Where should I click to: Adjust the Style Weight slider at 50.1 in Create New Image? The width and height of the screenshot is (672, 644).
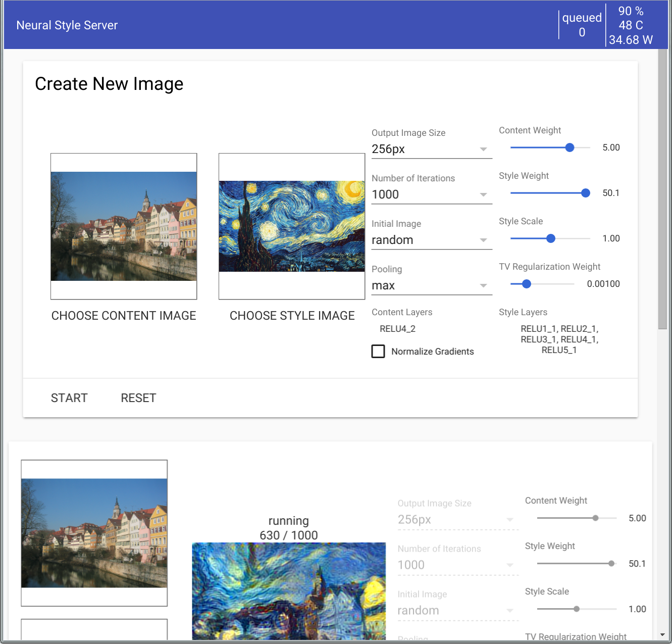550,193
